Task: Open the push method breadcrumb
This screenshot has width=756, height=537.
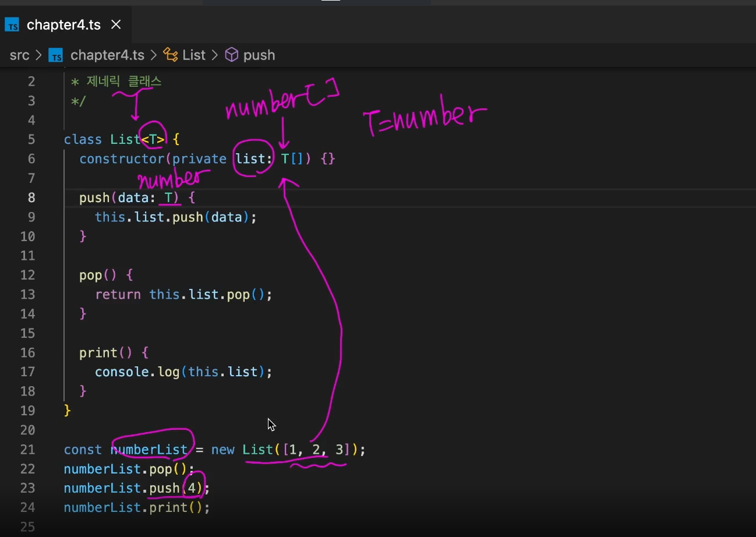Action: click(x=259, y=55)
